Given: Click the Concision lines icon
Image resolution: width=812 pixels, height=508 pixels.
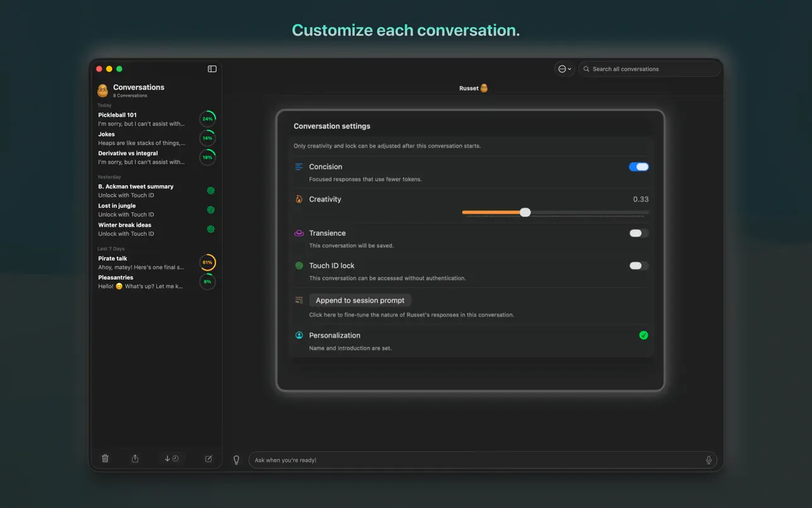Looking at the screenshot, I should tap(299, 167).
